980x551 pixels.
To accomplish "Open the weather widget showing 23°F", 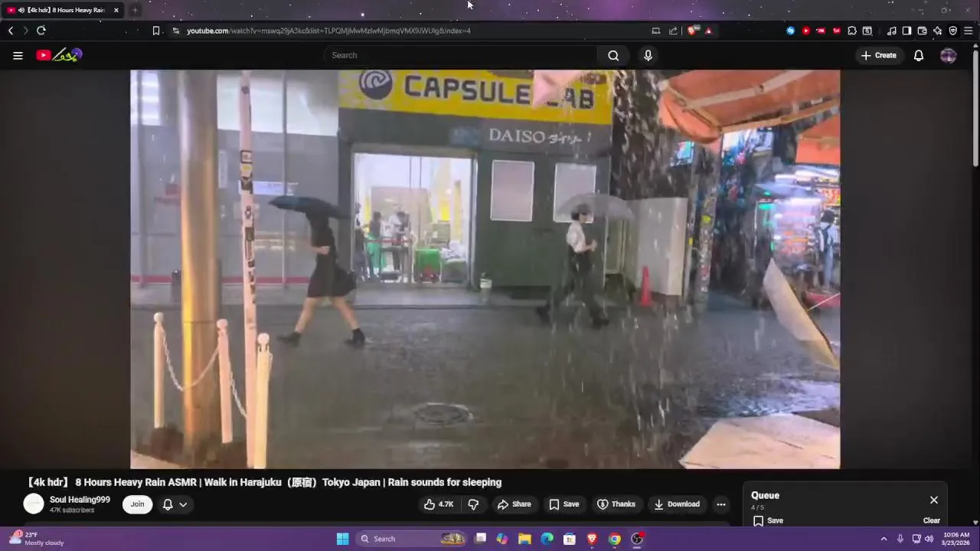I will point(37,539).
